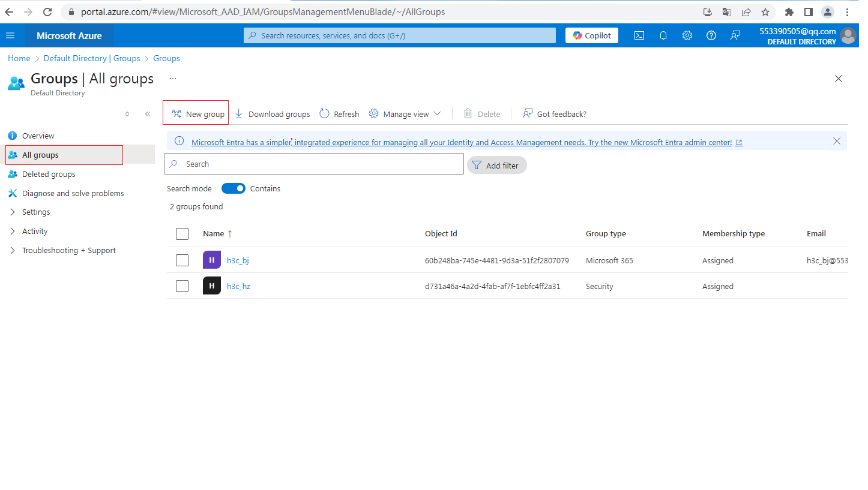Open browser extensions puzzle icon

coord(789,12)
